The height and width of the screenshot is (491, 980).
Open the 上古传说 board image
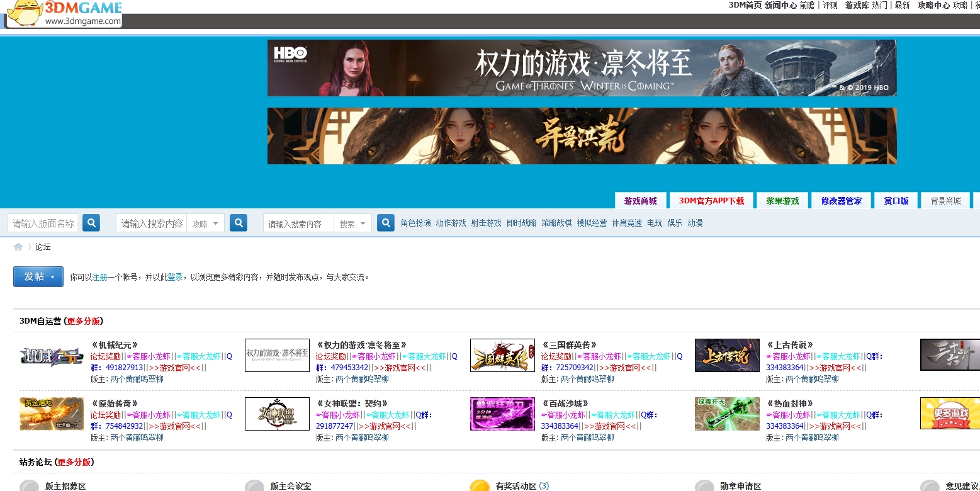pyautogui.click(x=727, y=356)
